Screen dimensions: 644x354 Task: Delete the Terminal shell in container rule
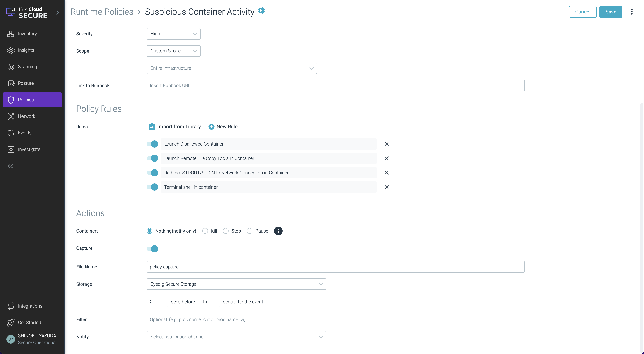[x=386, y=187]
